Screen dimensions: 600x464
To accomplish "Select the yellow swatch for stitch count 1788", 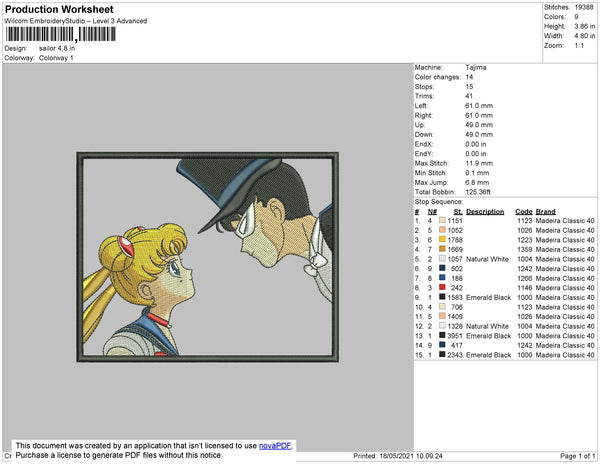I will tap(442, 240).
